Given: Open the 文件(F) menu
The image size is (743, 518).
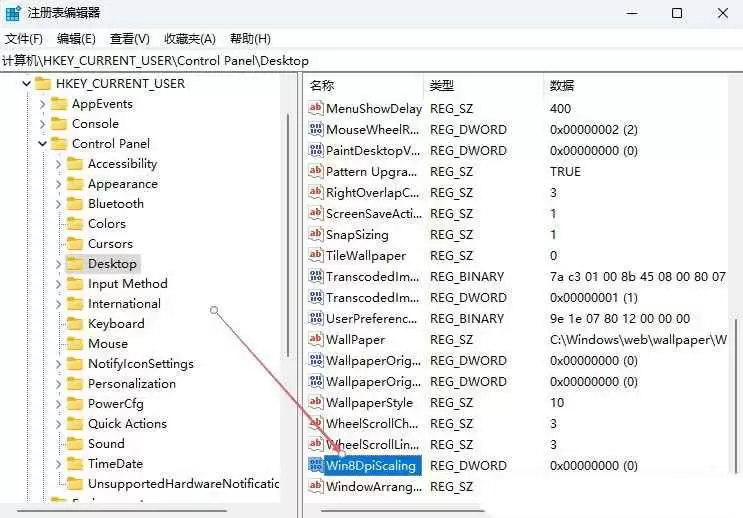Looking at the screenshot, I should coord(24,39).
